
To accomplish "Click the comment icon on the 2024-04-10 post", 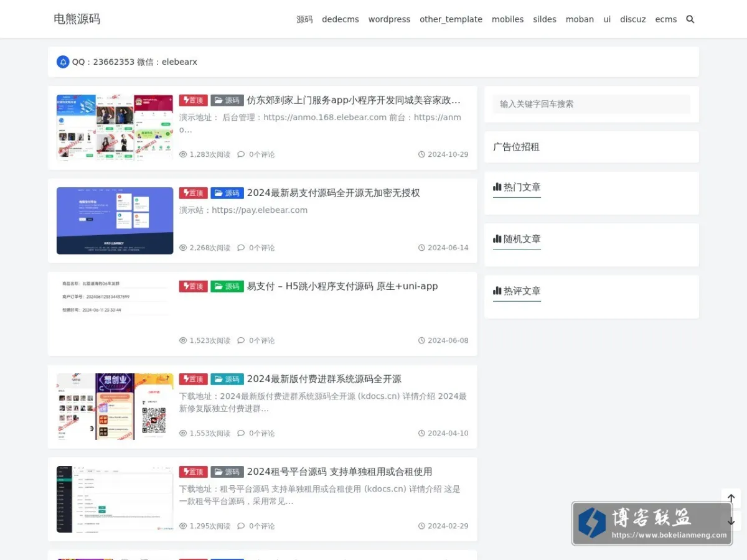I will pyautogui.click(x=241, y=433).
